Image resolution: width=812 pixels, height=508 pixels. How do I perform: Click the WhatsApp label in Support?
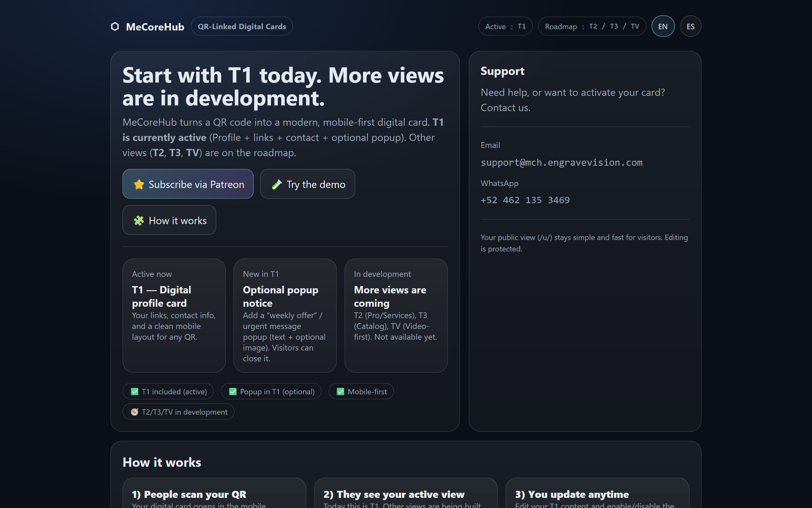point(500,183)
